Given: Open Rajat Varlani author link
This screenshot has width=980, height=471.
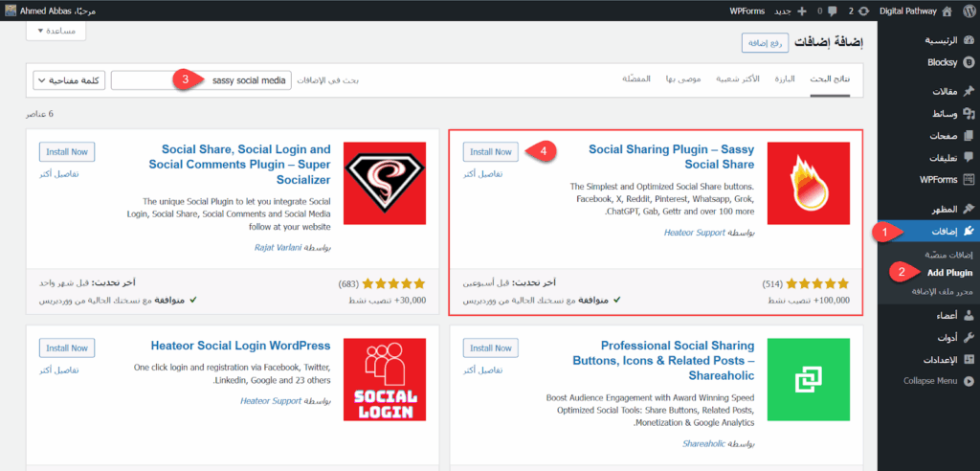Looking at the screenshot, I should (278, 247).
